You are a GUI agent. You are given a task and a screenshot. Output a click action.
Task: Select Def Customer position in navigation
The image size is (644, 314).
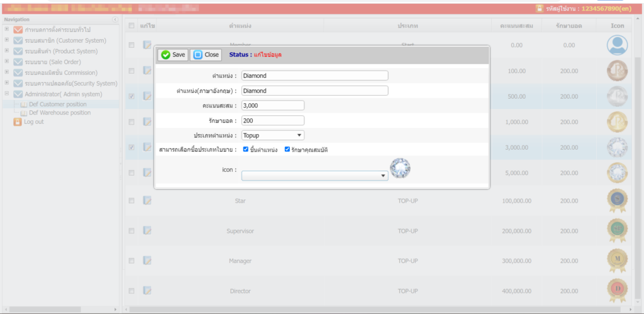coord(58,104)
